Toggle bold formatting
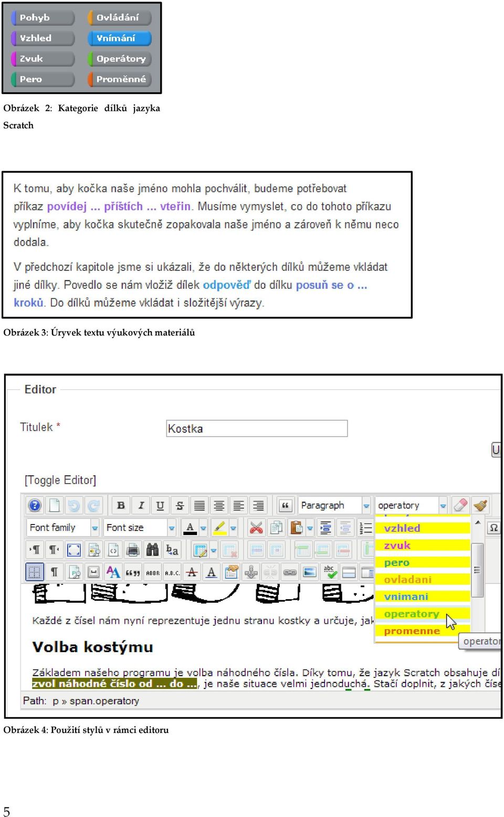The height and width of the screenshot is (817, 504). [121, 505]
